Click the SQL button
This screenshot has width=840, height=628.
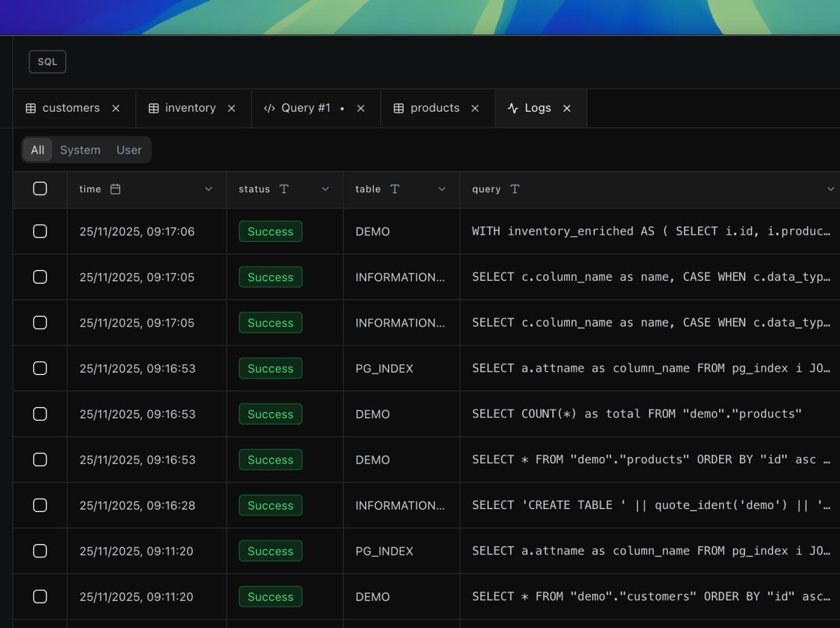click(47, 61)
